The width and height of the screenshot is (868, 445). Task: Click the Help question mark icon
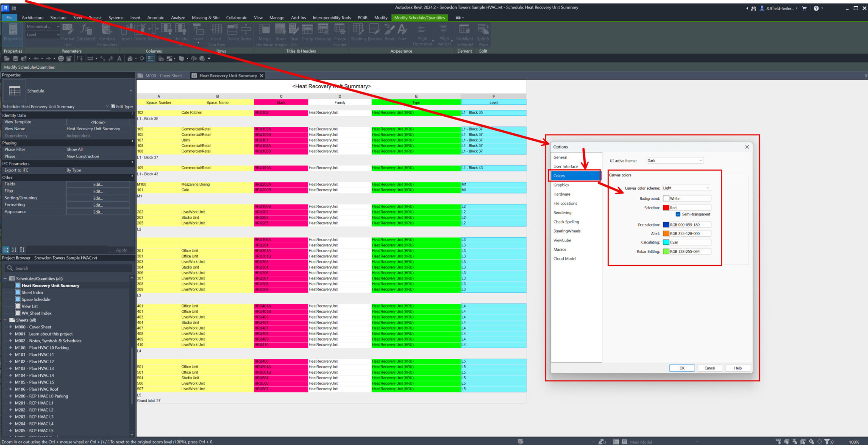[x=816, y=8]
